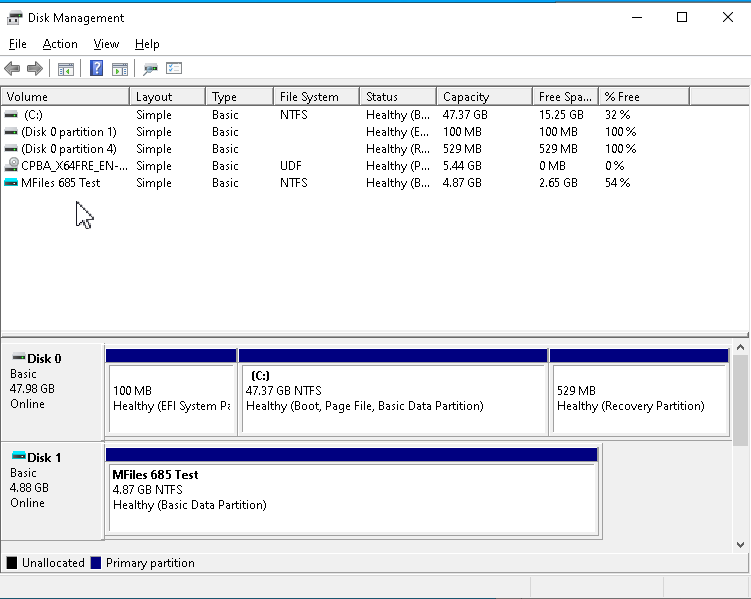
Task: Click the Disk 1 label panel
Action: (52, 491)
